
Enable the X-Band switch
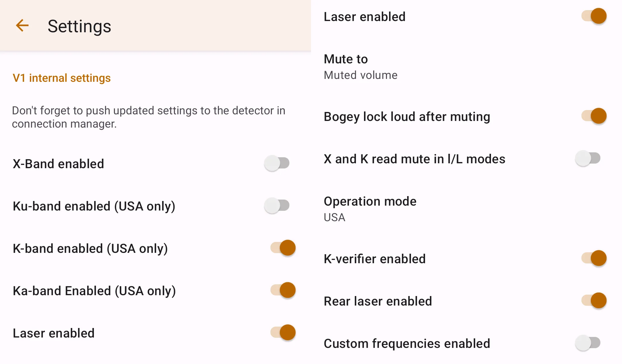pyautogui.click(x=277, y=163)
